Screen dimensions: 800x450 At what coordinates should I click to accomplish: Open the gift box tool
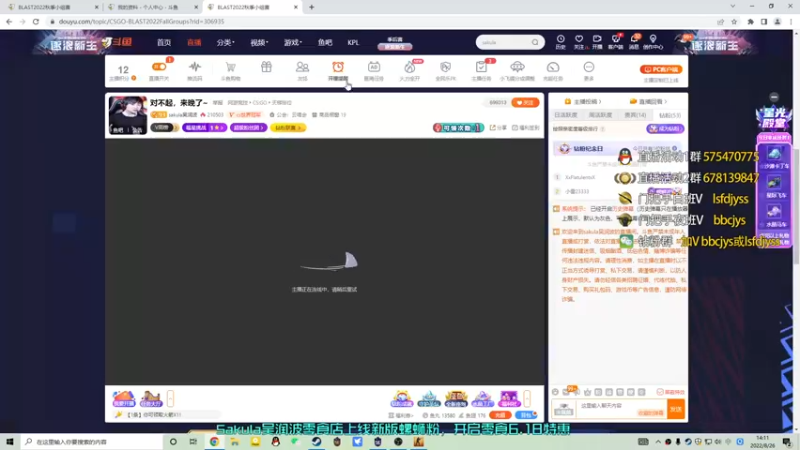tap(266, 67)
